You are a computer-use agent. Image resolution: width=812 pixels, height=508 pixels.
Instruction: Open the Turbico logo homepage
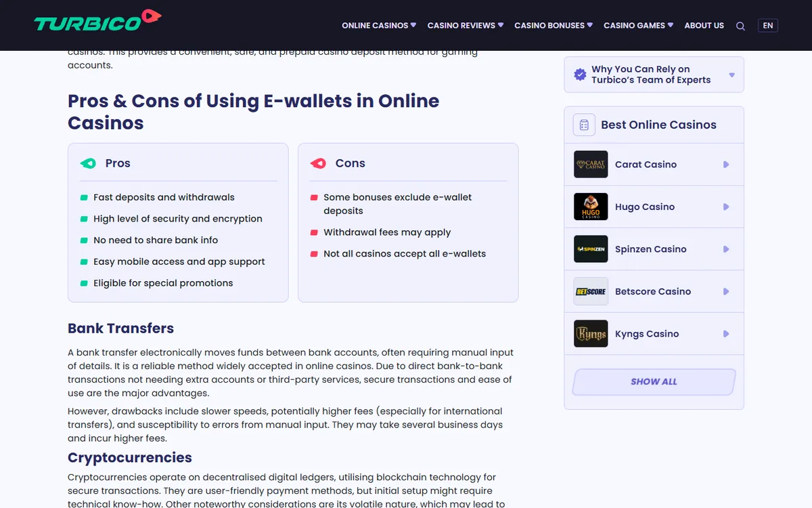coord(98,20)
